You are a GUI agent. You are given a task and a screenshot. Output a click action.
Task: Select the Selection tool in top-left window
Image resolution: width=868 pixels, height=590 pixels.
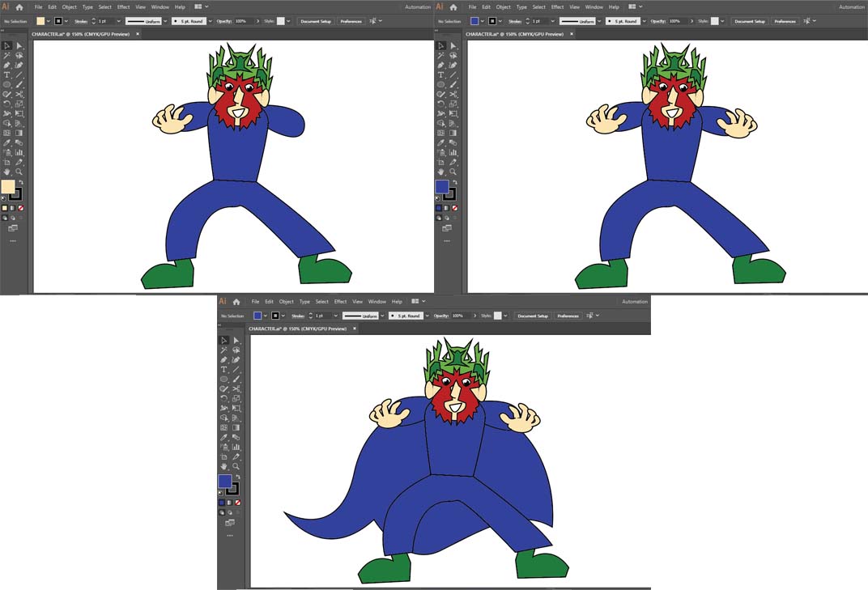6,46
